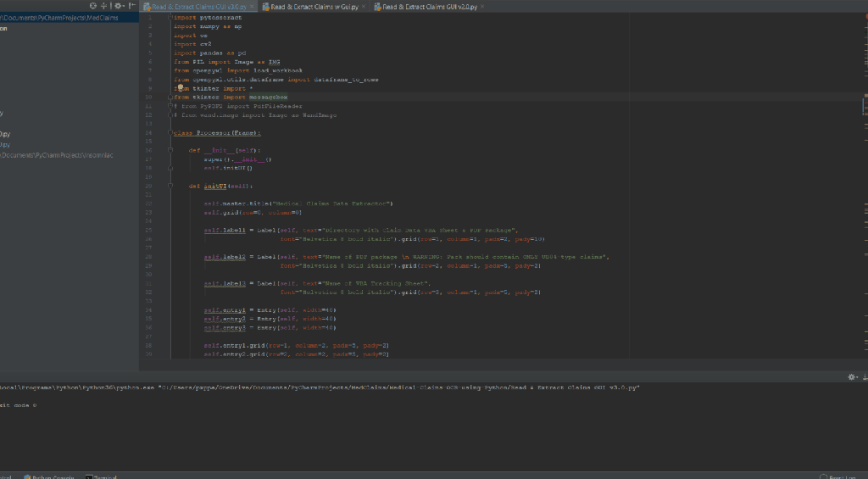Open the Terminal tool window

point(103,477)
